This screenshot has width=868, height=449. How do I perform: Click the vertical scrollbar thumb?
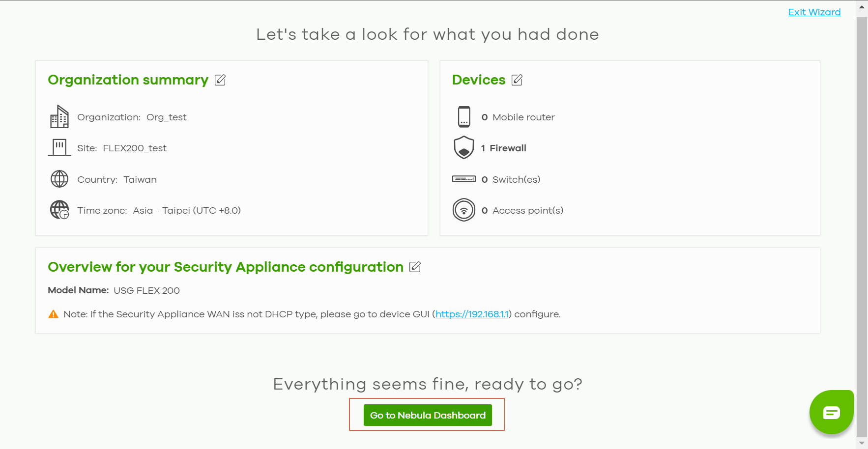pos(862,226)
